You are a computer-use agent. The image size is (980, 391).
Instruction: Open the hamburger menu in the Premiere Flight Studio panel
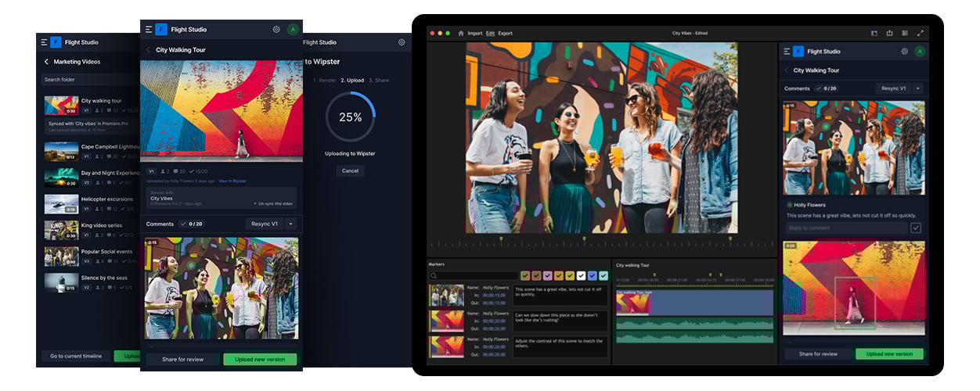pos(786,52)
